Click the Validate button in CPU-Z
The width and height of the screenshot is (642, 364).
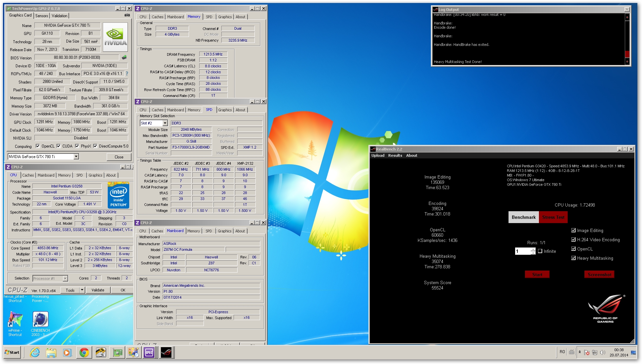tap(98, 290)
